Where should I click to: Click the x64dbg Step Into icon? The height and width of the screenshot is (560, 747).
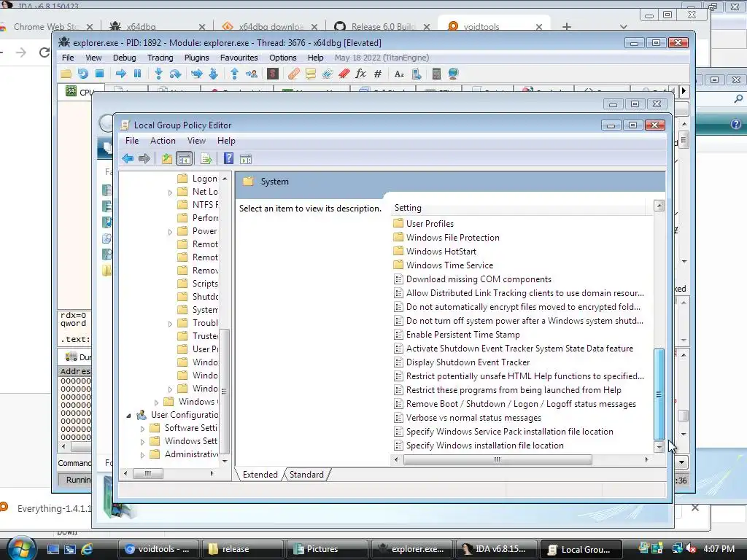[158, 74]
